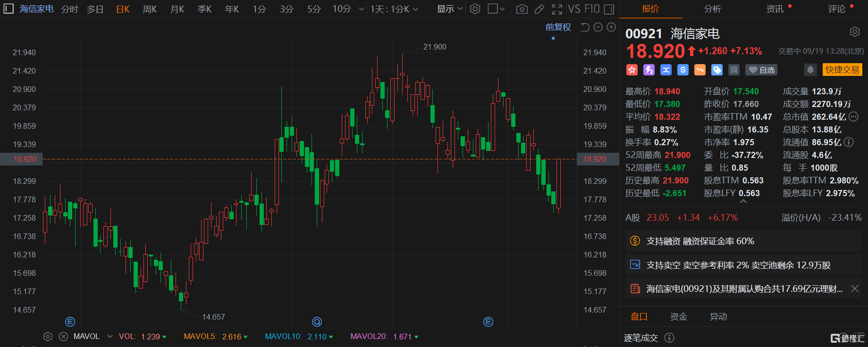Collapse the quote details chevron

click(743, 201)
